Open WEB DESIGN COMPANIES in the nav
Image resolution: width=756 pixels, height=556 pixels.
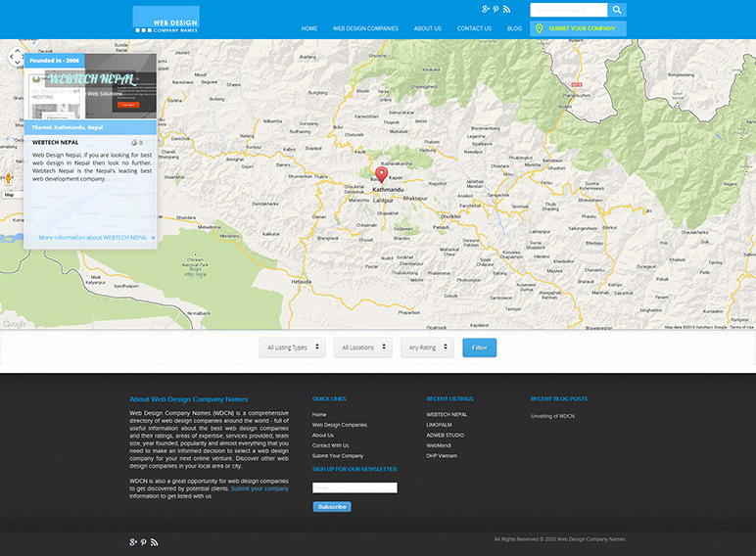365,28
